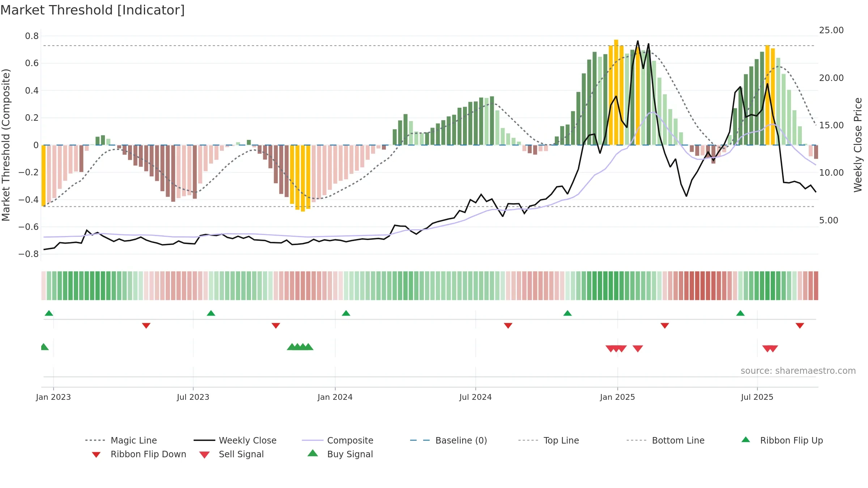Click the Ribbon Flip Up marker before Jul 2025
This screenshot has height=488, width=868.
click(740, 313)
